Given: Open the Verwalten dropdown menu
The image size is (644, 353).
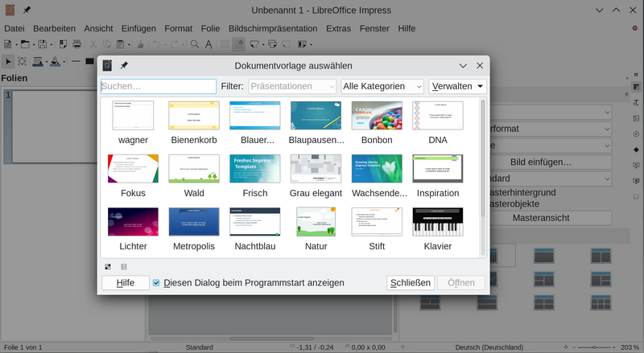Looking at the screenshot, I should point(457,86).
